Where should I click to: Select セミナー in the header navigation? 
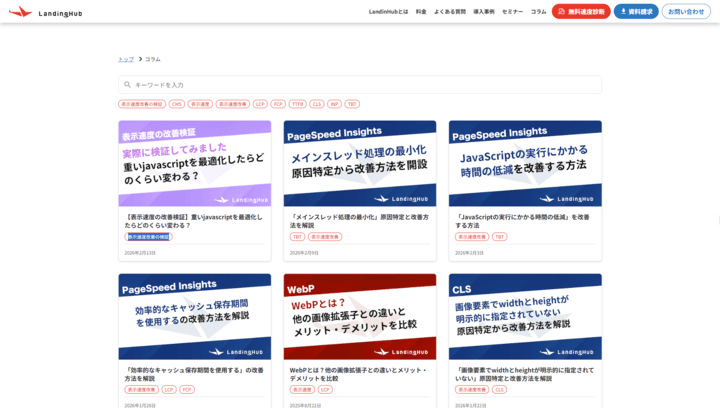coord(512,11)
